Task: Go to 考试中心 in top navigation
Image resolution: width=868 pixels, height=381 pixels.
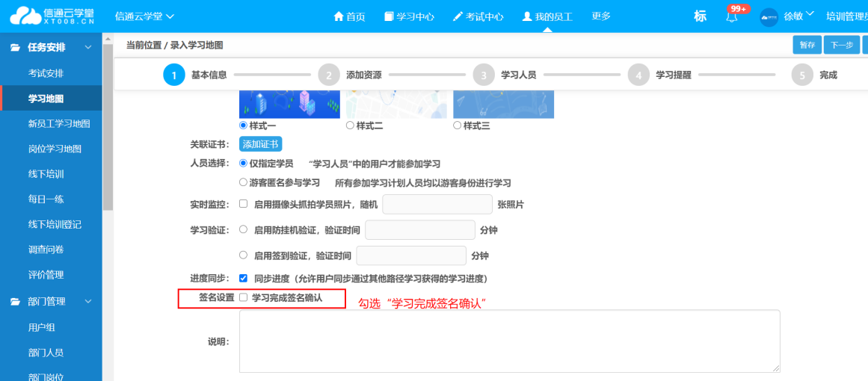Action: click(478, 16)
